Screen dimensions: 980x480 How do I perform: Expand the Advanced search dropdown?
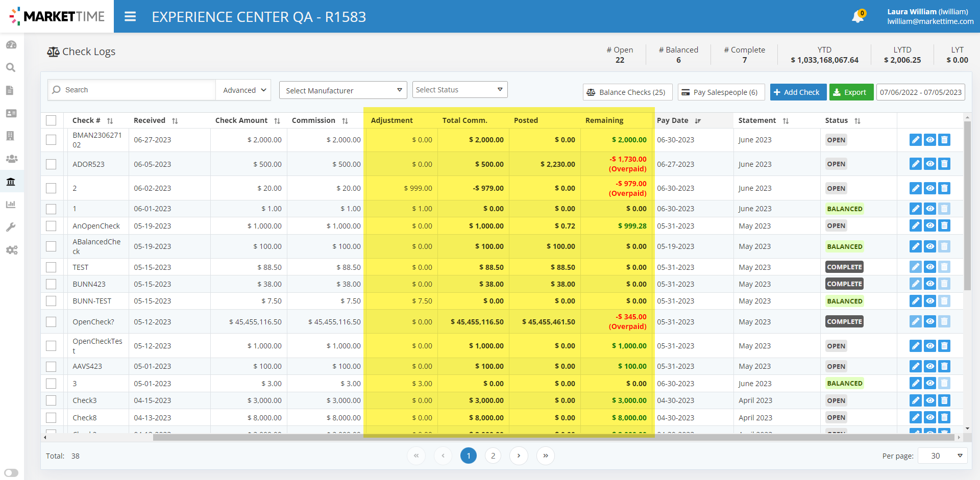tap(244, 90)
